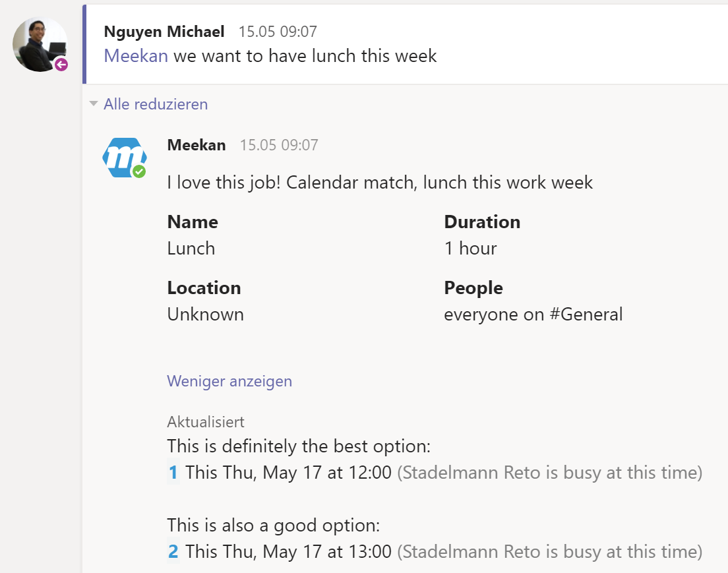Collapse replies with the triangle arrow
This screenshot has width=728, height=573.
coord(94,104)
